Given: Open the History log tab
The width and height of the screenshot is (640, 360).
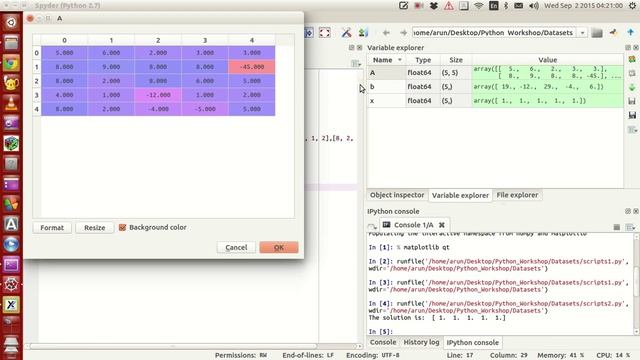Looking at the screenshot, I should [421, 342].
